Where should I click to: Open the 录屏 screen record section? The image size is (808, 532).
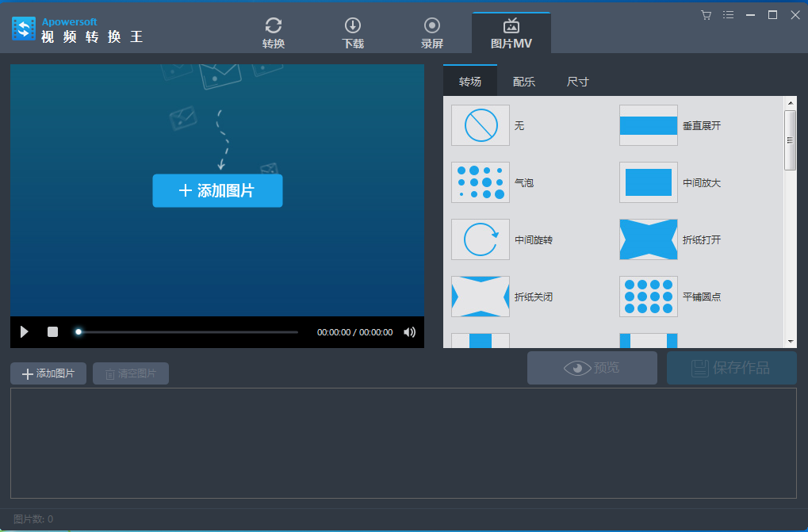tap(432, 33)
